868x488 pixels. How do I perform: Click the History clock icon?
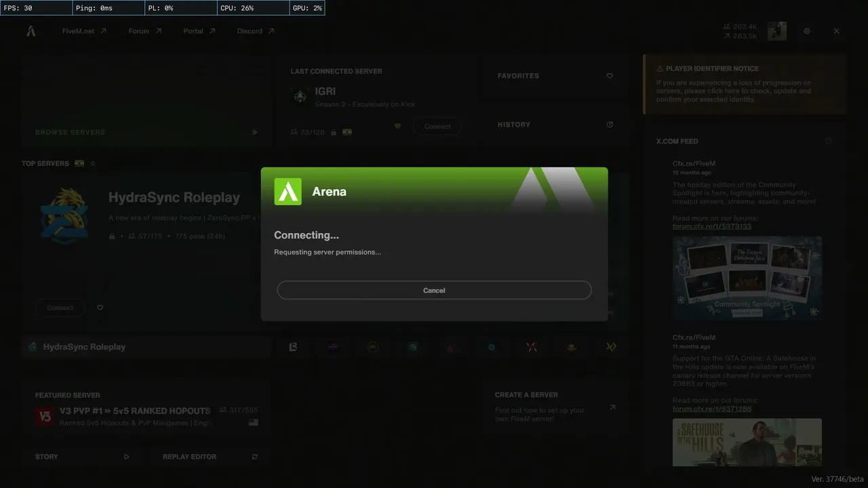(x=610, y=125)
